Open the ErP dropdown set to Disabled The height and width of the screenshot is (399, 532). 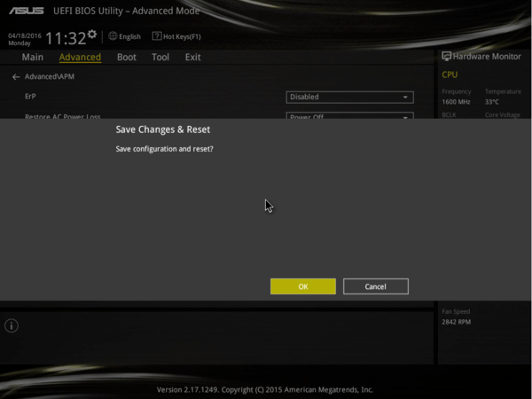tap(349, 97)
